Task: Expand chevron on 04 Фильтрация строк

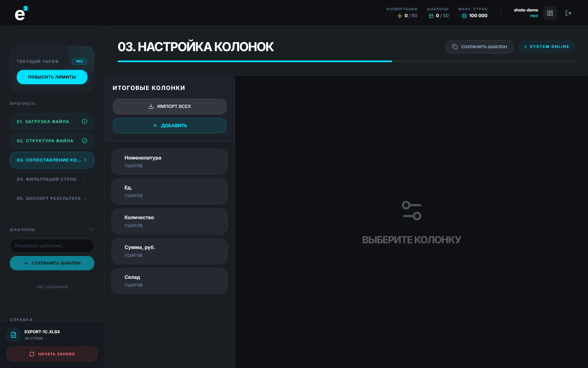Action: point(85,179)
